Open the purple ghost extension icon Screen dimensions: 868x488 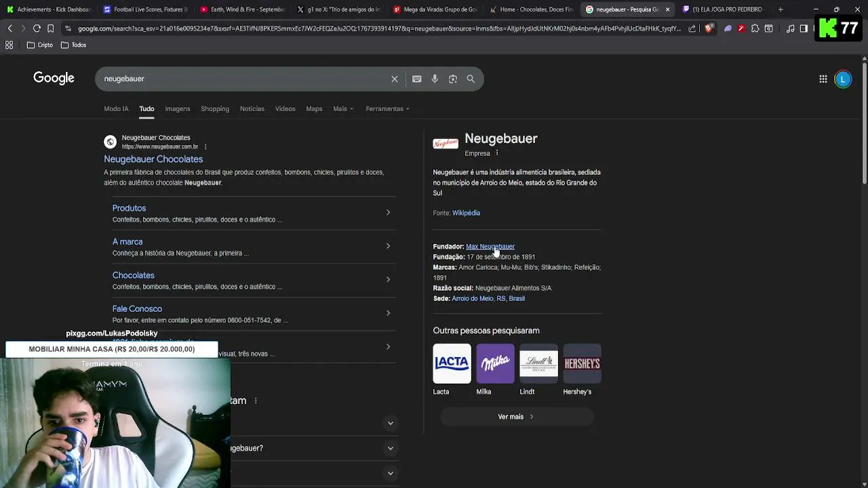coord(728,28)
